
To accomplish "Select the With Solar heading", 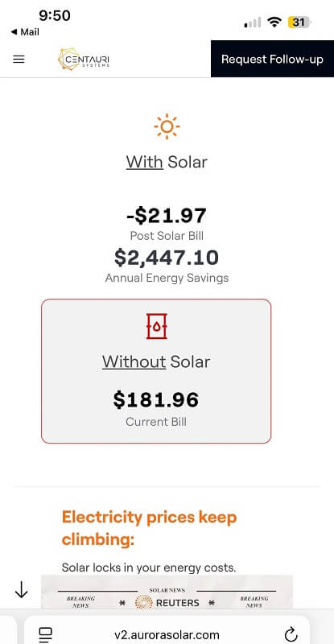I will (167, 162).
